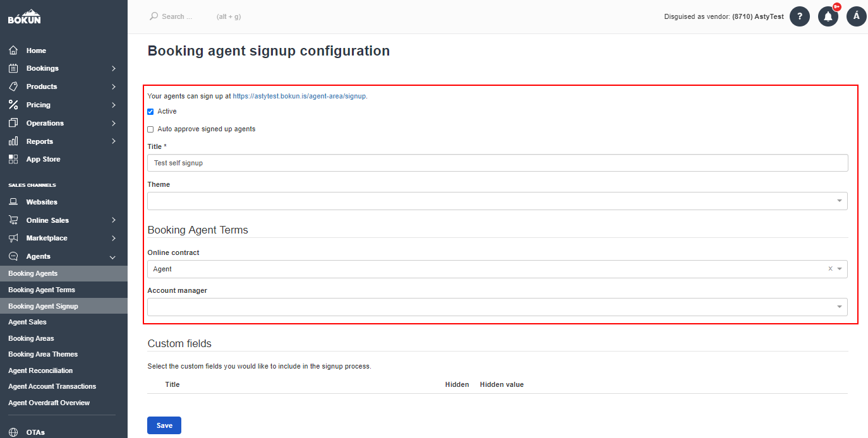This screenshot has height=438, width=868.
Task: Click the search magnifier icon
Action: point(154,16)
